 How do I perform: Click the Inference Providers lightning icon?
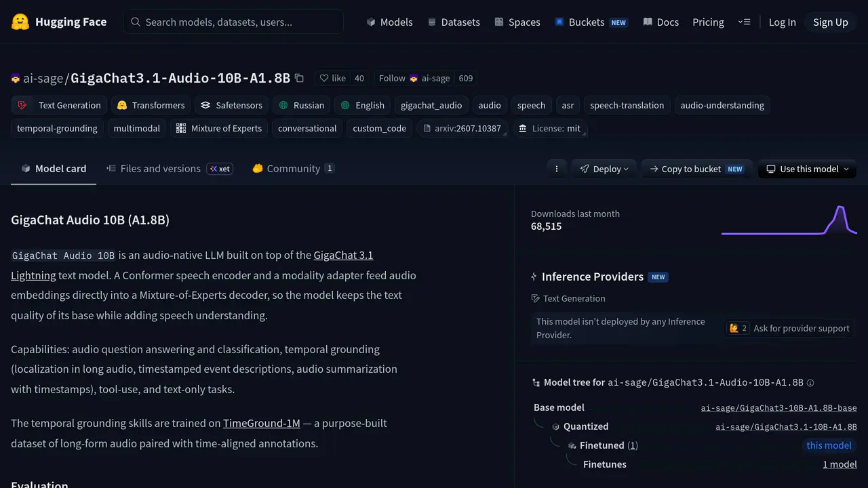point(534,277)
